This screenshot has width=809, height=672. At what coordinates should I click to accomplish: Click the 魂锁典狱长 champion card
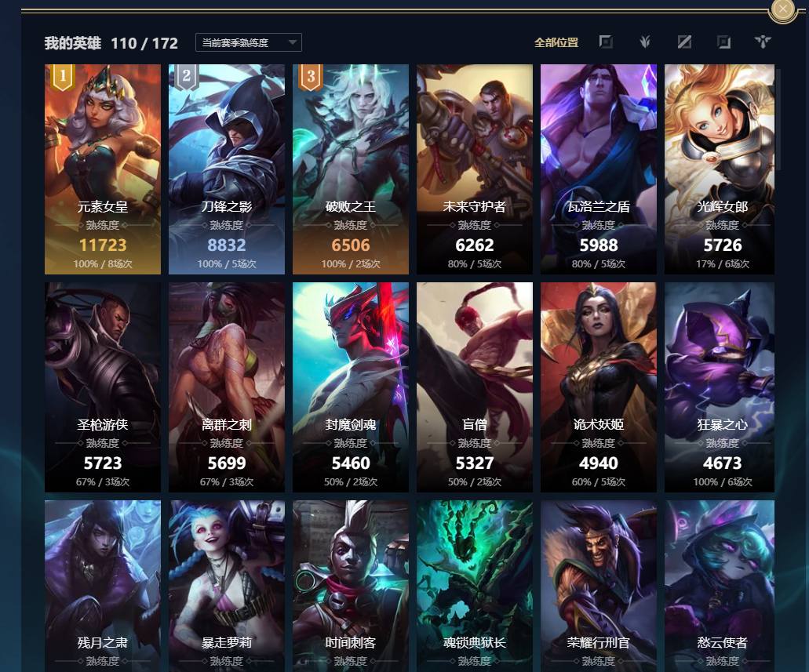click(x=475, y=586)
